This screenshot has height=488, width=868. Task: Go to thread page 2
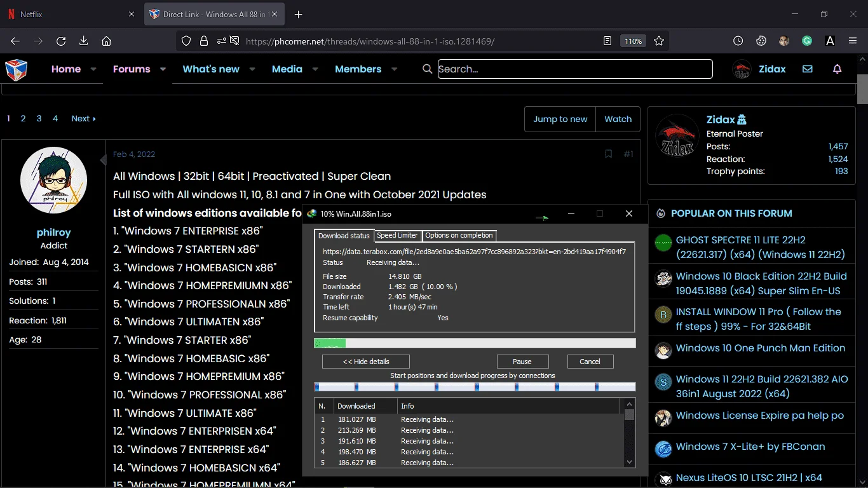pyautogui.click(x=23, y=118)
